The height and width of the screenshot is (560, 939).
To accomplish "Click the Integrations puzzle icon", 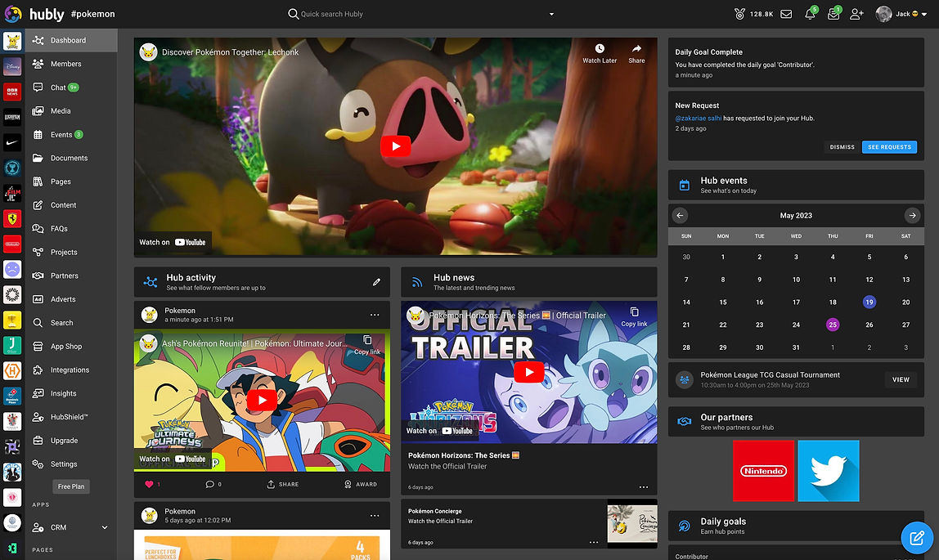I will [38, 370].
